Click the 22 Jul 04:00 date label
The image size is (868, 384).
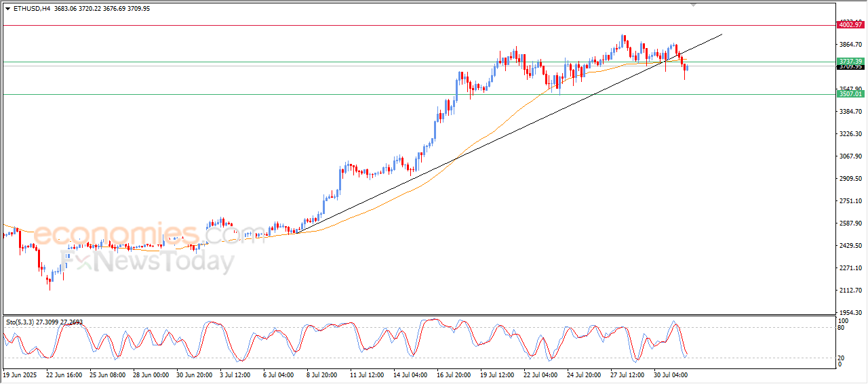pos(541,374)
